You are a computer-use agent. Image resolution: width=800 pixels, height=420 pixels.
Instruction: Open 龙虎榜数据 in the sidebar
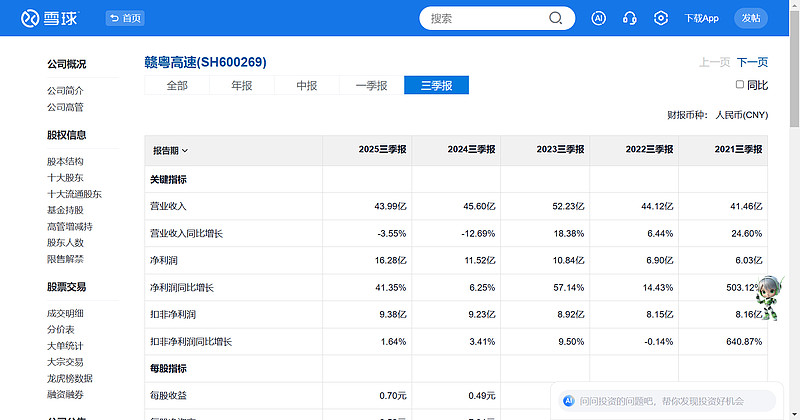pyautogui.click(x=70, y=378)
